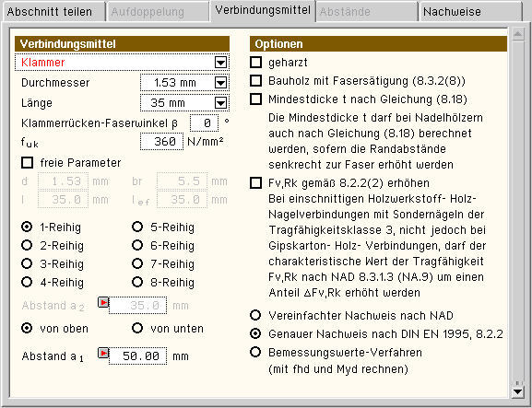Click the Länge label
The image size is (532, 408).
pyautogui.click(x=37, y=102)
